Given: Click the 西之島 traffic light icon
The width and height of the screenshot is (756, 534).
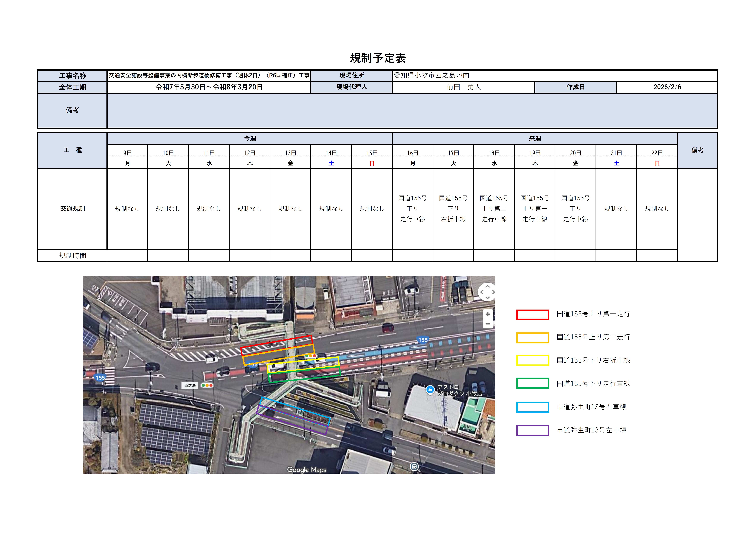Looking at the screenshot, I should point(207,385).
